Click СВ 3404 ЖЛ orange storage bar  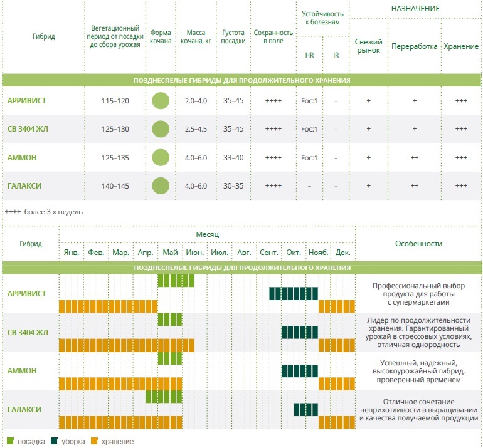[x=127, y=345]
